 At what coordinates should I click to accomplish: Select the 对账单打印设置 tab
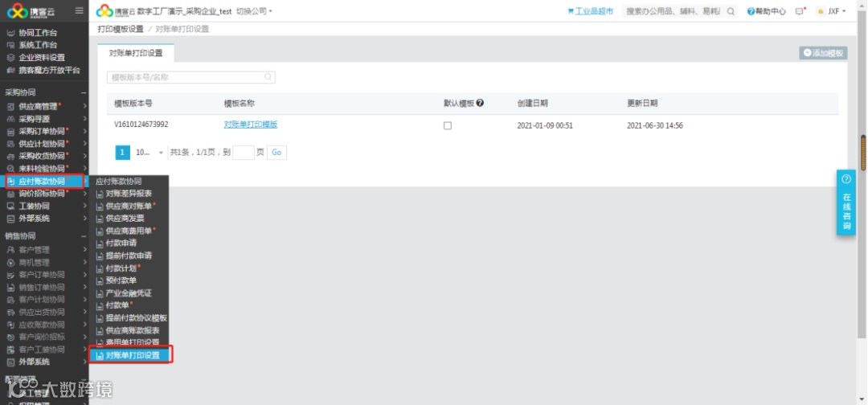(x=136, y=53)
